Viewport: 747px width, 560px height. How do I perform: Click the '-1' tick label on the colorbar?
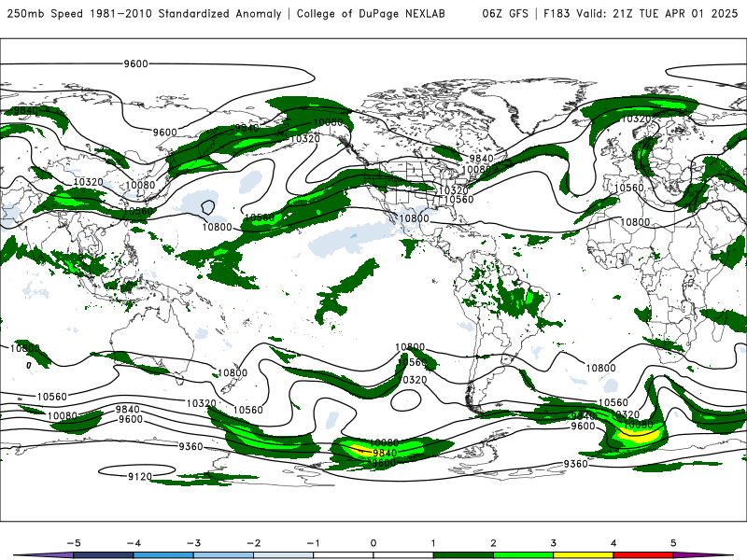(x=313, y=543)
